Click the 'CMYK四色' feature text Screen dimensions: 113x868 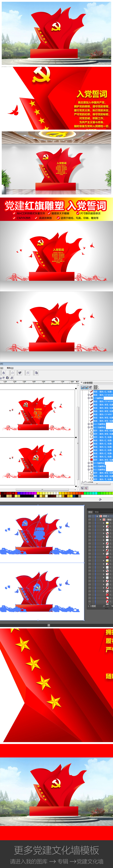(x=24, y=218)
